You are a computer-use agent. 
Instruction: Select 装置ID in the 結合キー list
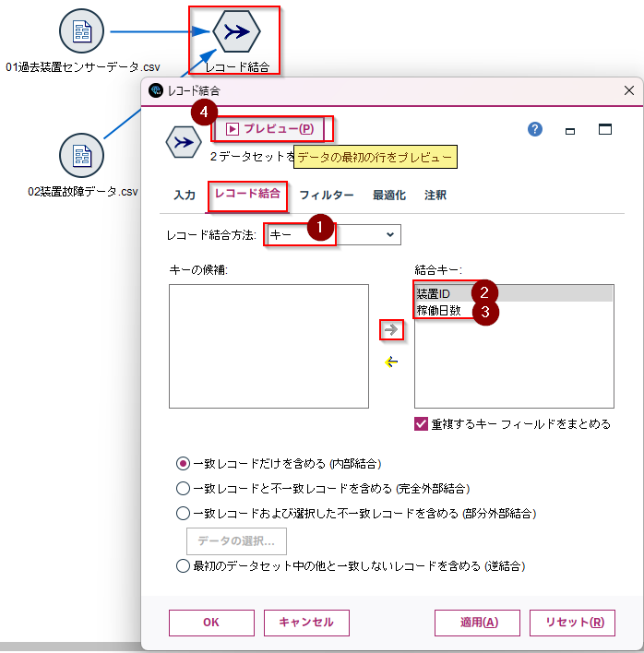tap(514, 293)
